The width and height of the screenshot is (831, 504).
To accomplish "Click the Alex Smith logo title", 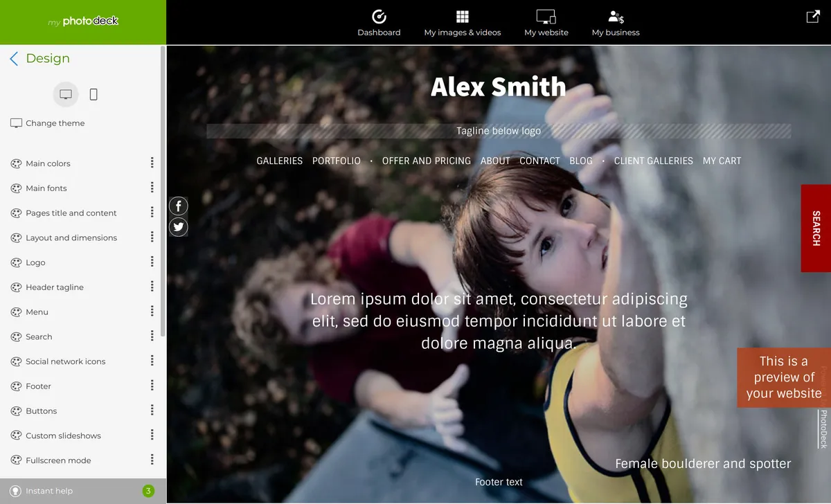I will pyautogui.click(x=499, y=87).
